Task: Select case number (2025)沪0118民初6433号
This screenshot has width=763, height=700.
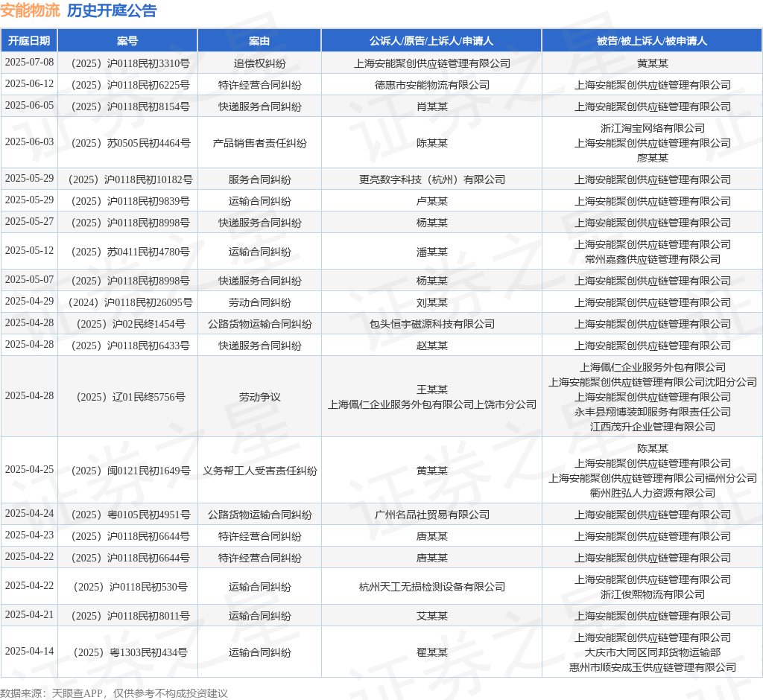Action: pyautogui.click(x=127, y=346)
